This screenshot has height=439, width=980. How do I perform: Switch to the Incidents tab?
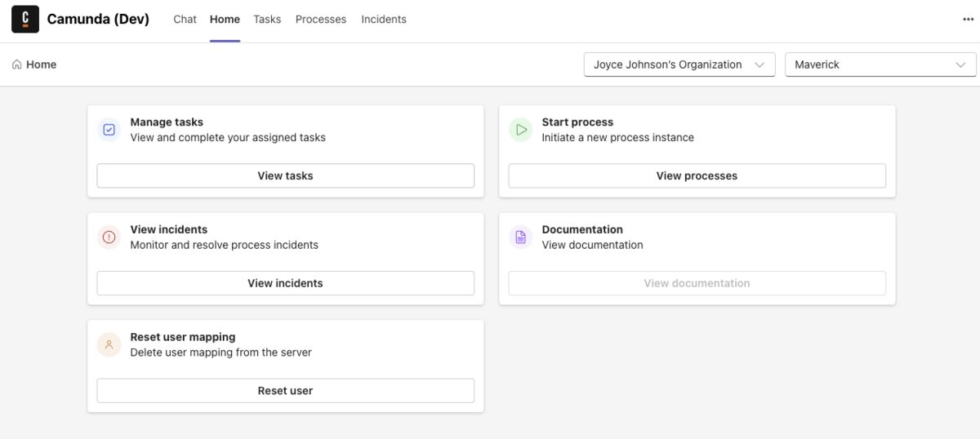[384, 20]
